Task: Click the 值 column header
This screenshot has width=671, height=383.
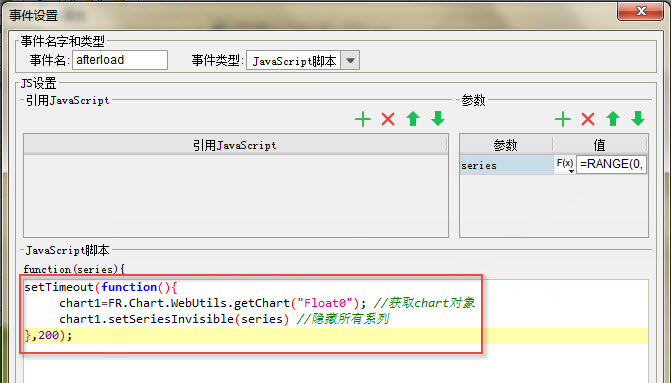Action: [x=600, y=145]
